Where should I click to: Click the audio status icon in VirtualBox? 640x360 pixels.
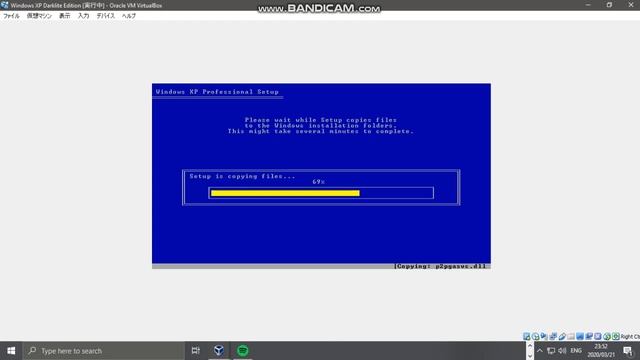point(544,336)
